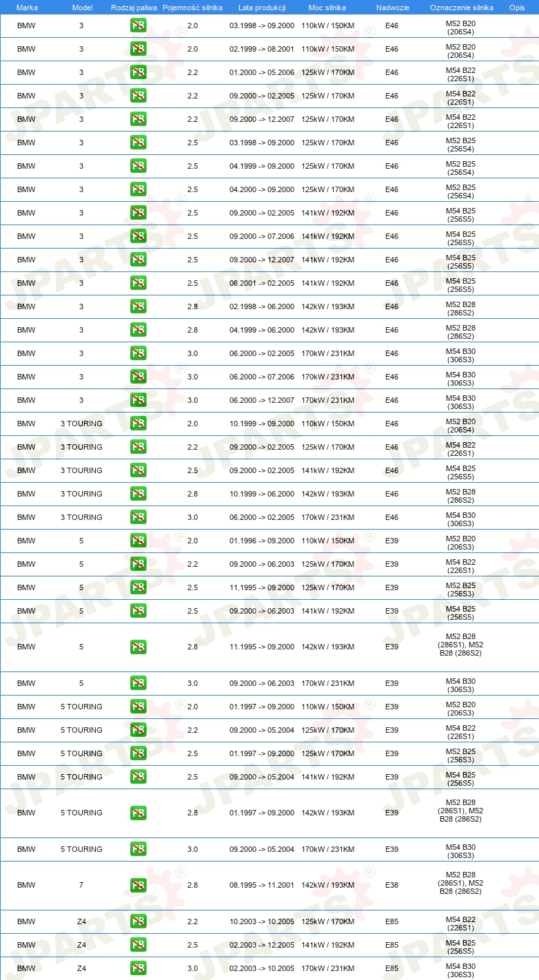The width and height of the screenshot is (539, 980).
Task: Click the Pojemność silnika column header
Action: click(193, 7)
